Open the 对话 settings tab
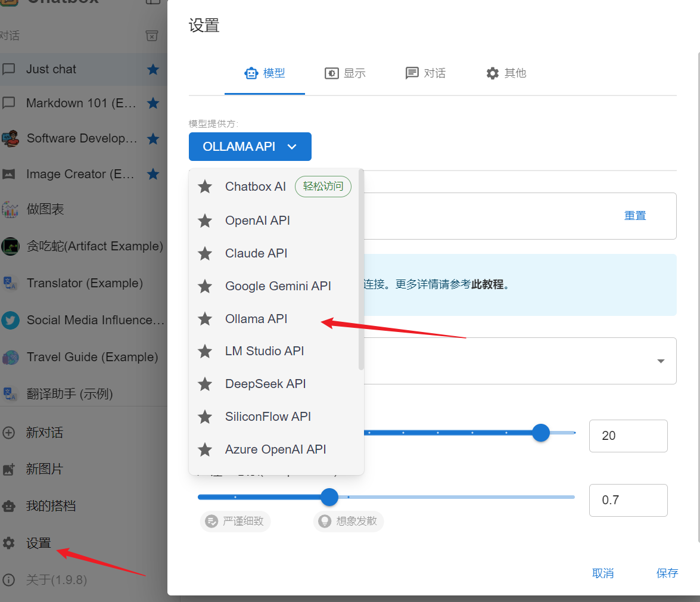 (x=425, y=73)
